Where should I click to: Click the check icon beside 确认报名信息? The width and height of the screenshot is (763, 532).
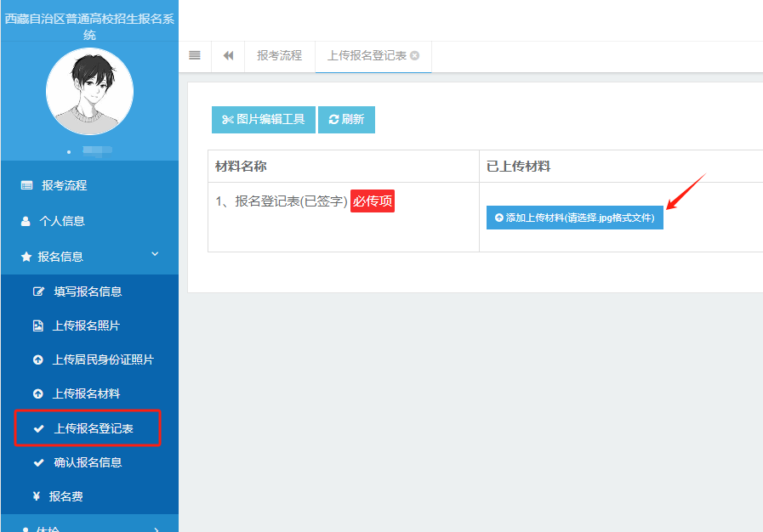point(38,461)
